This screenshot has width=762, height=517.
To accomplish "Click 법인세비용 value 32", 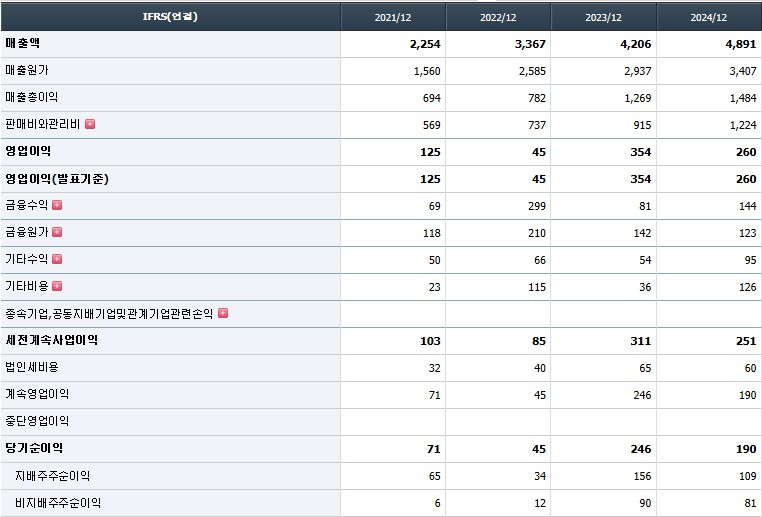I will [x=434, y=368].
